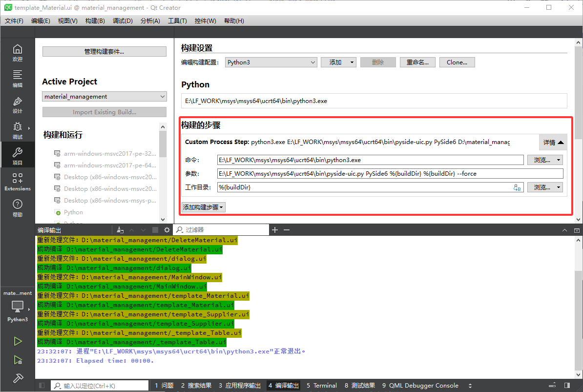Screen dimensions: 583x392
Task: Open the 欢迎 (Welcome) mode
Action: click(x=18, y=53)
